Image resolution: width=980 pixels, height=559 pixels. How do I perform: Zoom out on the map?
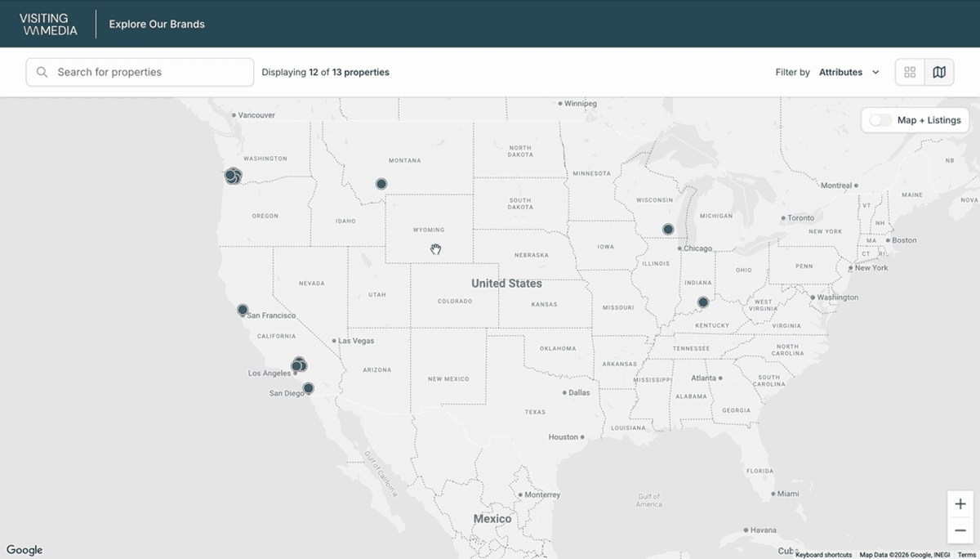[960, 530]
